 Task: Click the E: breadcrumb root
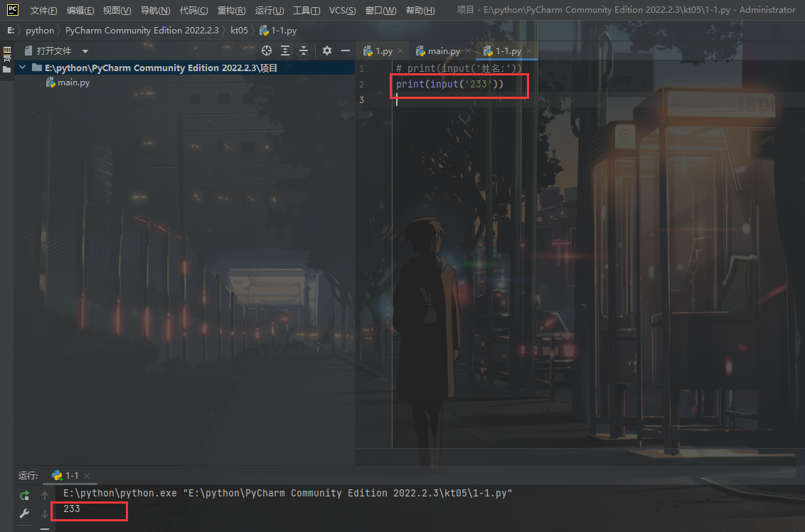(x=10, y=31)
